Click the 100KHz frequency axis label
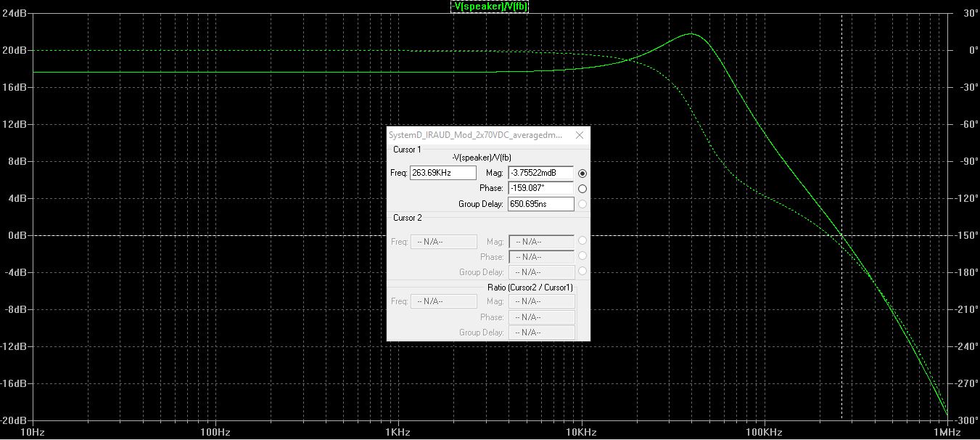Screen dimensions: 980x440 point(765,433)
